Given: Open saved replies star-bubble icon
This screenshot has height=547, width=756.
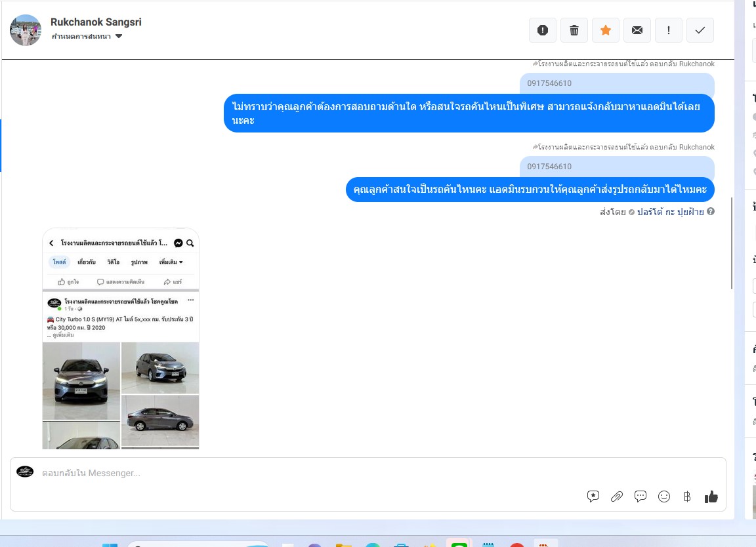Looking at the screenshot, I should coord(593,496).
